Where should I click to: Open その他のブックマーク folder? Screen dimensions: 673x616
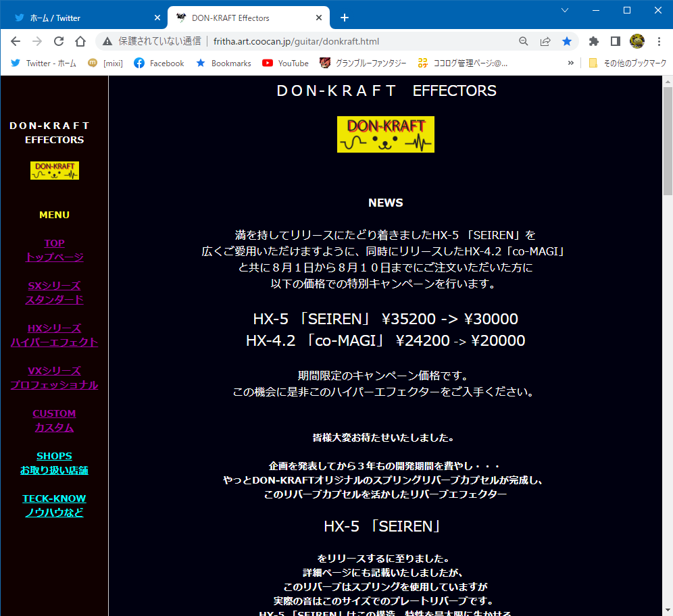tap(628, 63)
